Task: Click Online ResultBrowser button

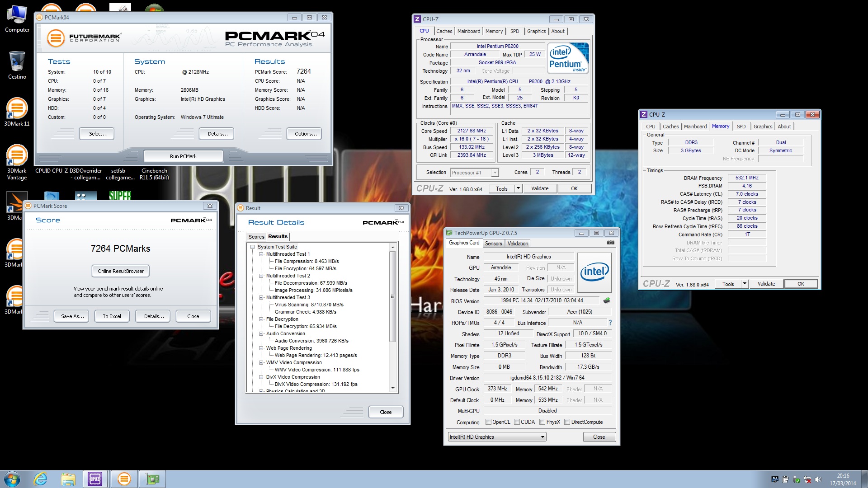Action: pos(121,271)
